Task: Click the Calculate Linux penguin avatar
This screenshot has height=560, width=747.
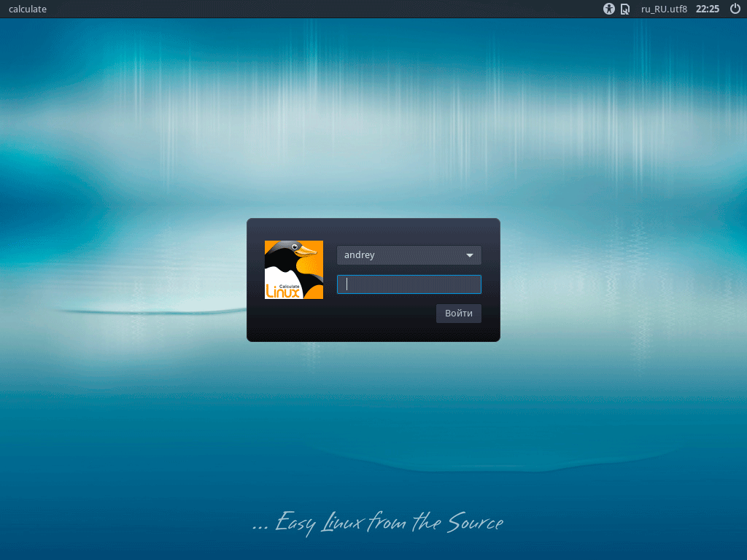Action: tap(294, 270)
